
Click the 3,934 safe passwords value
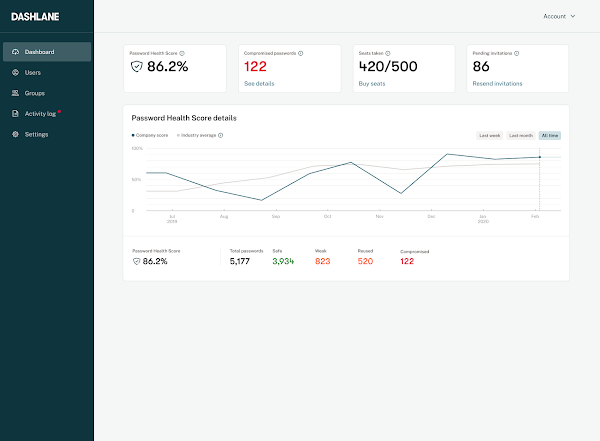point(283,261)
